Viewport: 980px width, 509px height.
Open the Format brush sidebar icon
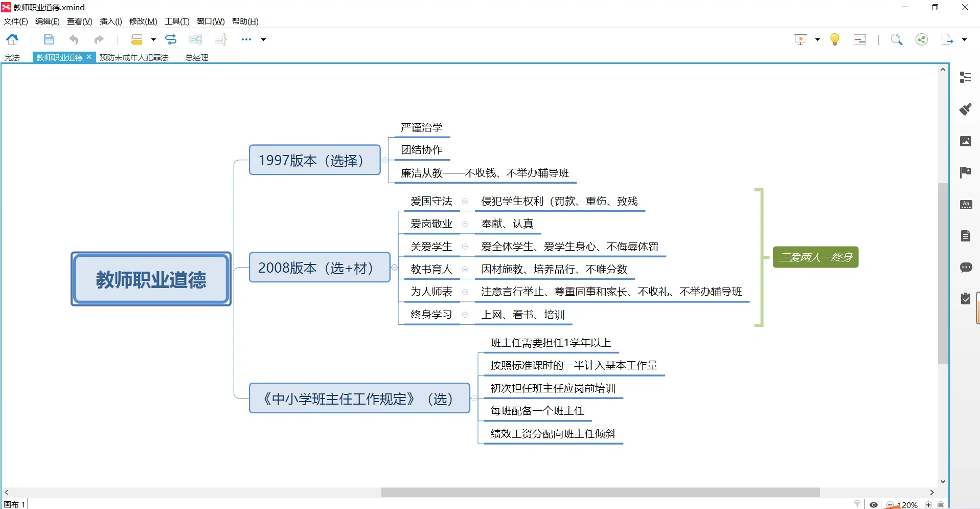[x=966, y=109]
